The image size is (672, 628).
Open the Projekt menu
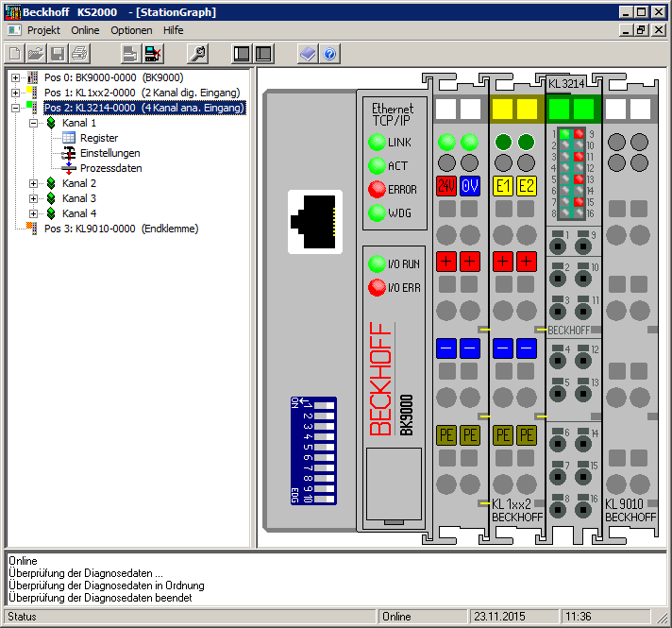click(43, 30)
